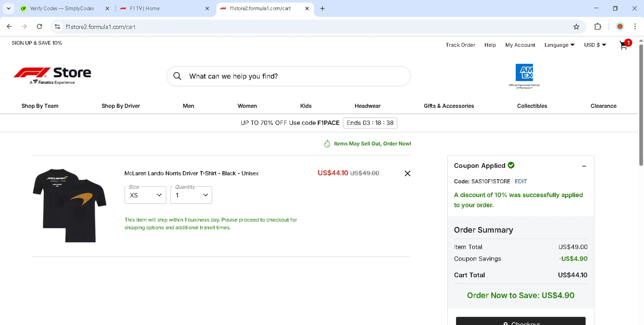The height and width of the screenshot is (325, 644).
Task: Open My Account link
Action: (520, 45)
